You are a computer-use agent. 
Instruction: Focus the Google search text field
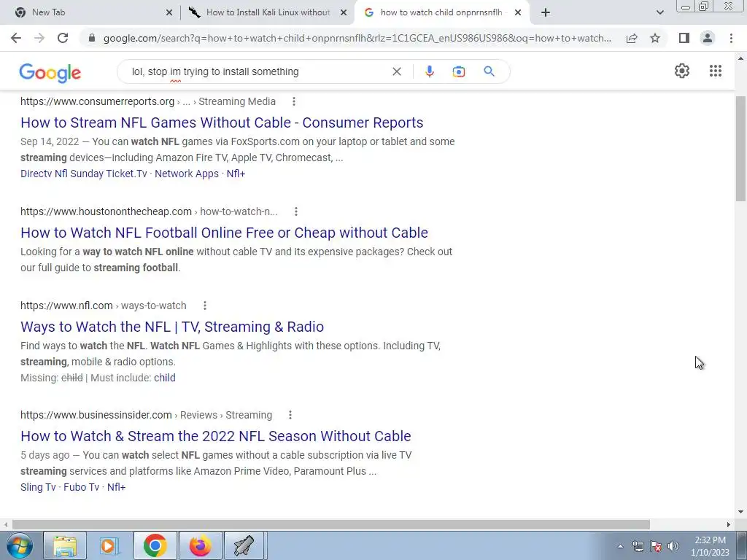click(258, 71)
